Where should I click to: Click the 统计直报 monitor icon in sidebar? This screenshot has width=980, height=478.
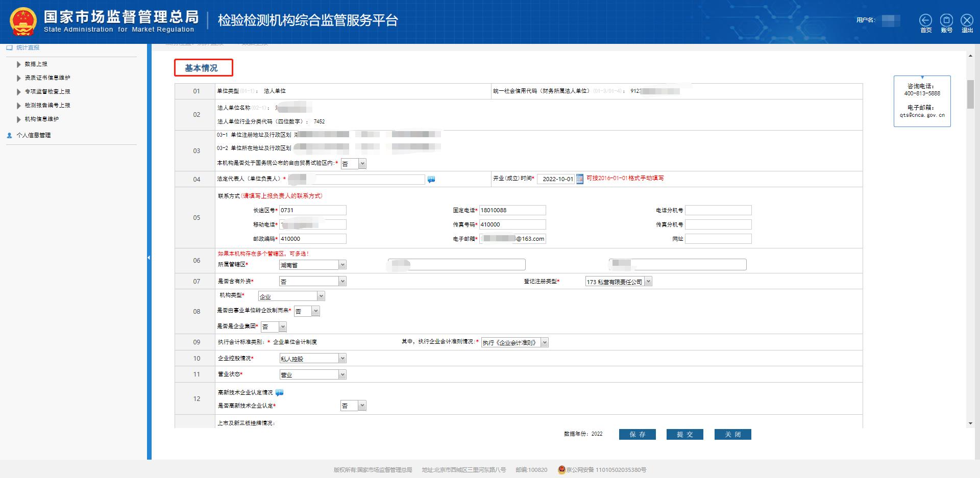(9, 47)
